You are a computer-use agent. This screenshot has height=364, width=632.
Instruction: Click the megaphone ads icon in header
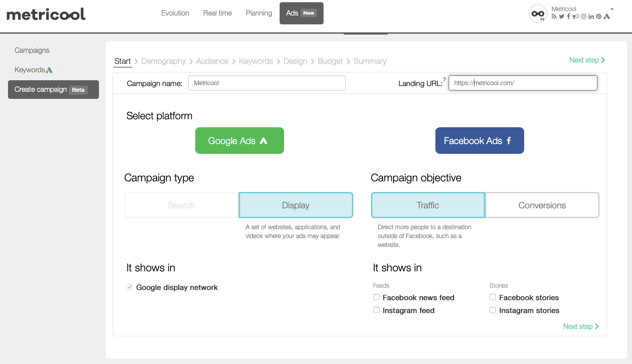coord(576,17)
